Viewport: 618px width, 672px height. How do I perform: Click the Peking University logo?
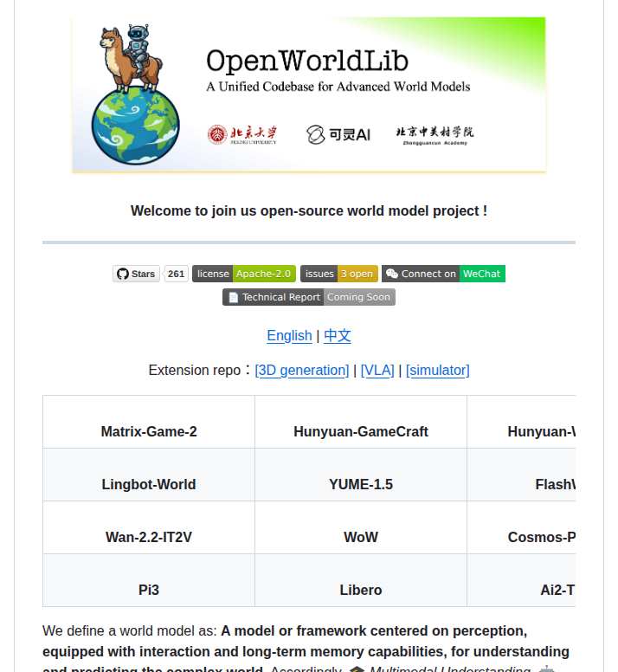(x=242, y=134)
